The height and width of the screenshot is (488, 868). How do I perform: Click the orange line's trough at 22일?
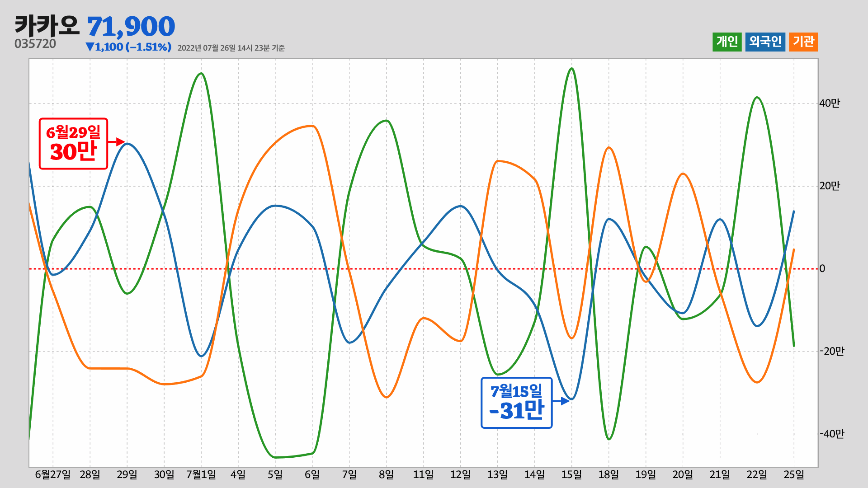tap(757, 382)
